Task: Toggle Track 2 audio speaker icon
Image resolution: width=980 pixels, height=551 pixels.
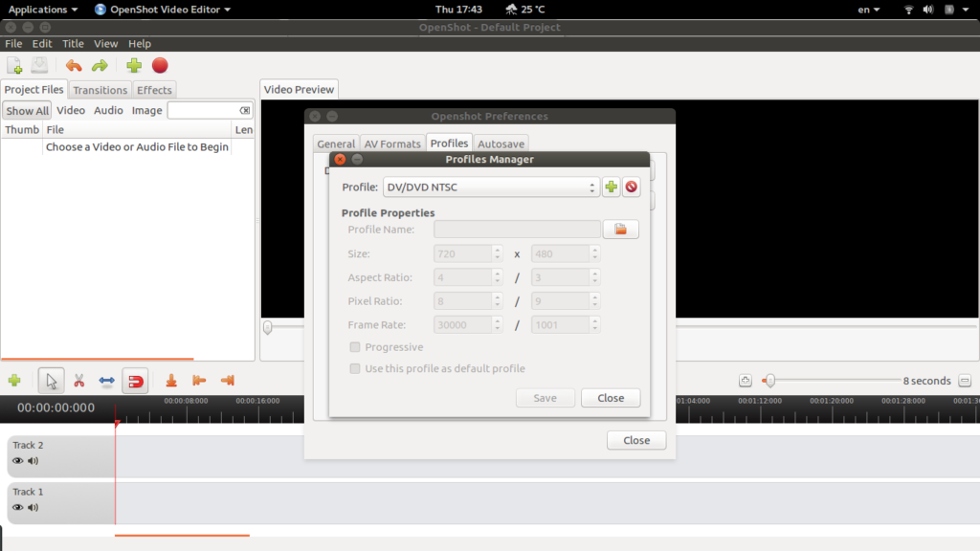Action: pyautogui.click(x=33, y=461)
